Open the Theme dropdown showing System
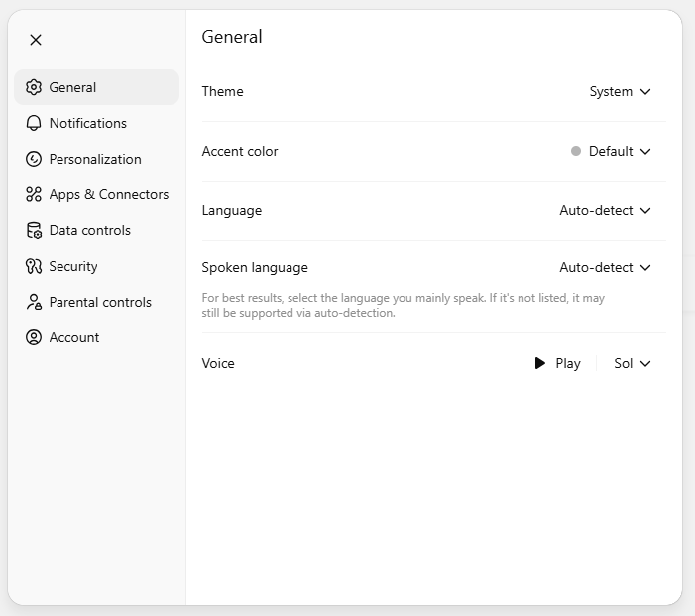The height and width of the screenshot is (616, 695). [620, 91]
